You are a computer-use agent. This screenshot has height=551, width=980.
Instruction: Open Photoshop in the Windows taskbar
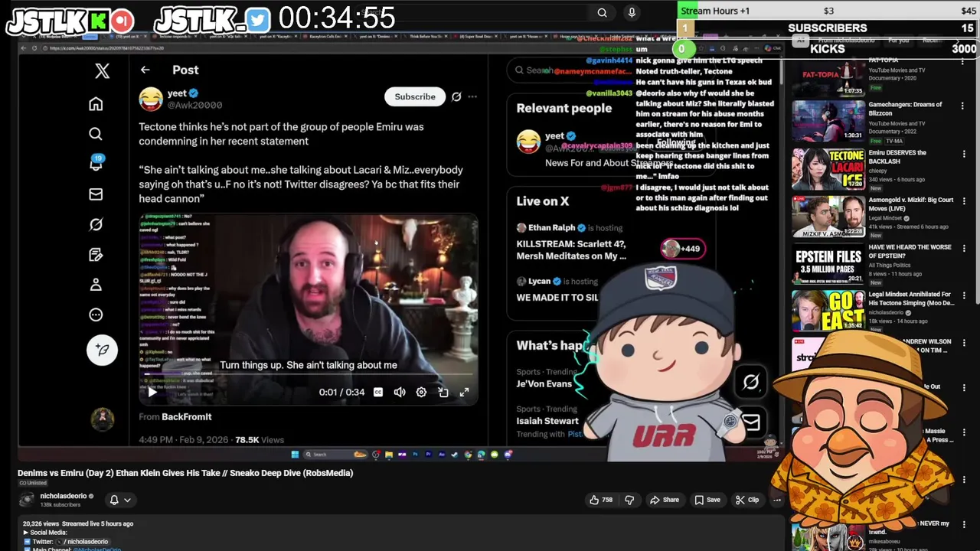tap(416, 455)
